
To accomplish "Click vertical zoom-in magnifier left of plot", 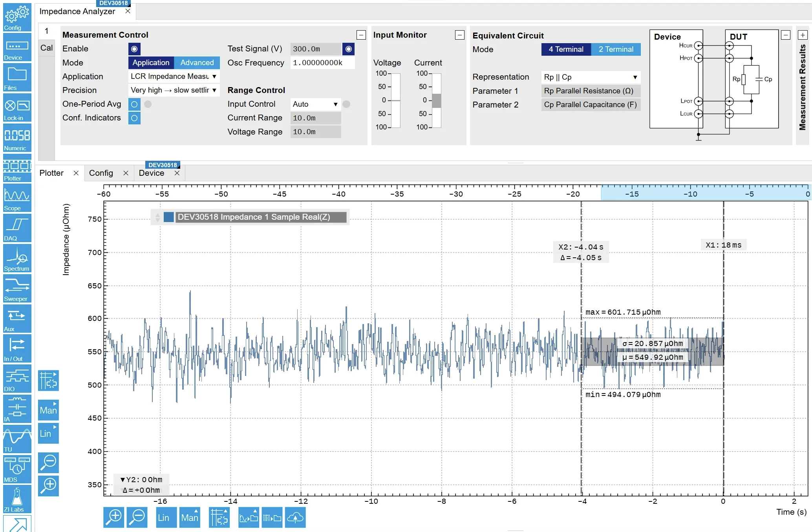I will tap(48, 486).
